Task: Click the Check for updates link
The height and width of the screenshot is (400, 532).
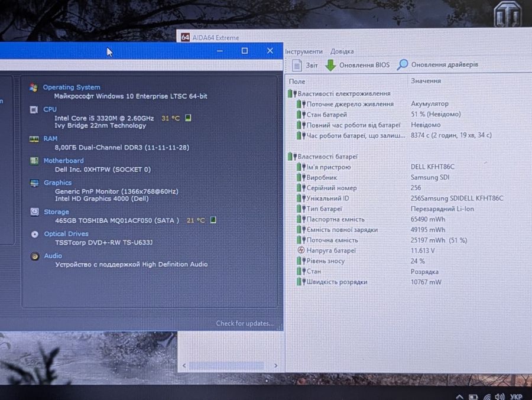Action: [x=245, y=323]
